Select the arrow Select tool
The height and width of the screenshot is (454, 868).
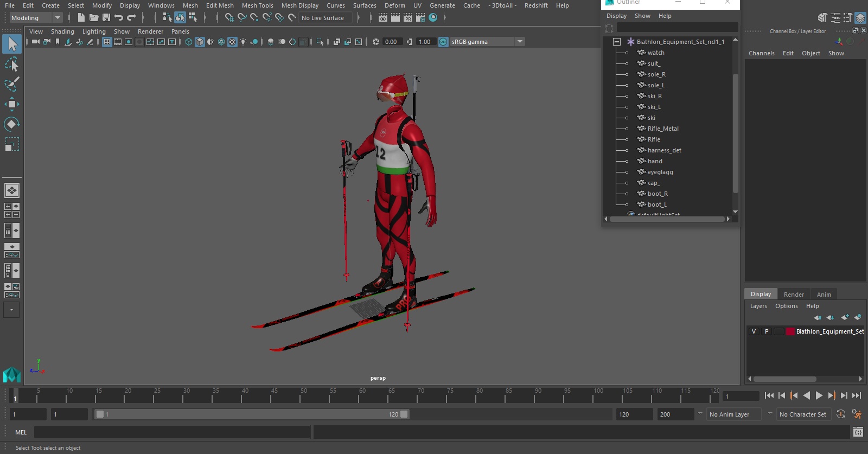(12, 44)
